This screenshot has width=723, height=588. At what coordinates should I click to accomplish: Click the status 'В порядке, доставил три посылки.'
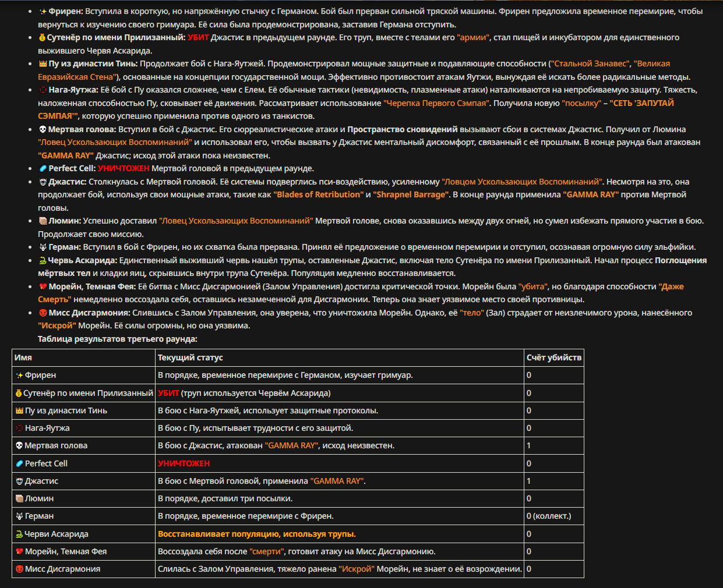point(225,498)
